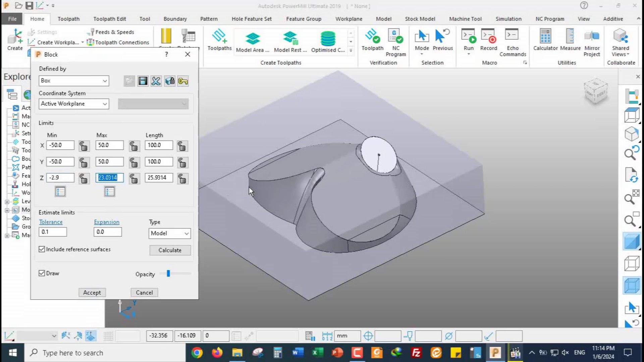Switch to the Toolpath tab
This screenshot has width=644, height=362.
(x=68, y=19)
